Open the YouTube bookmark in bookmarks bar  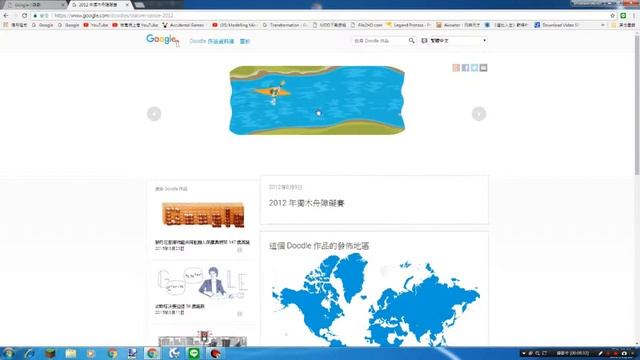pyautogui.click(x=96, y=25)
